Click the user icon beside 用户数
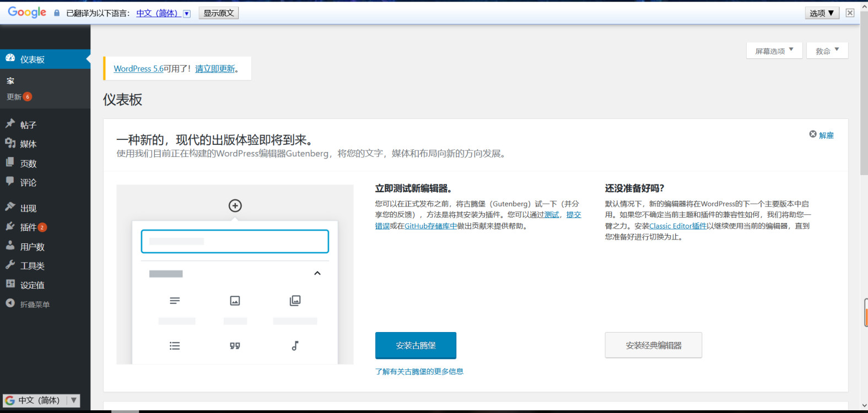868x413 pixels. [x=10, y=246]
